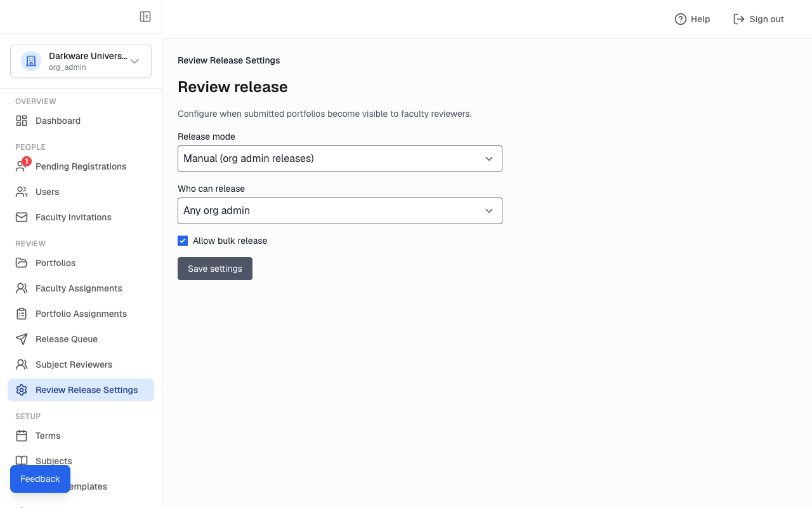Click the Faculty Invitations envelope icon

[x=22, y=217]
